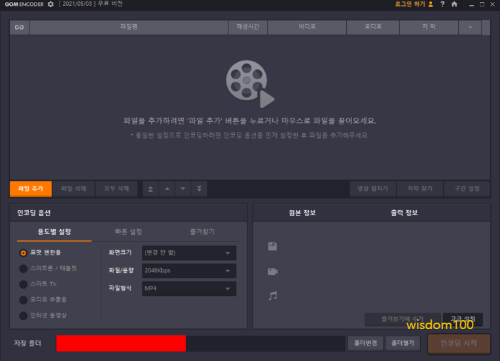Click the orange 파일 추가 button
The height and width of the screenshot is (361, 500).
tap(31, 189)
